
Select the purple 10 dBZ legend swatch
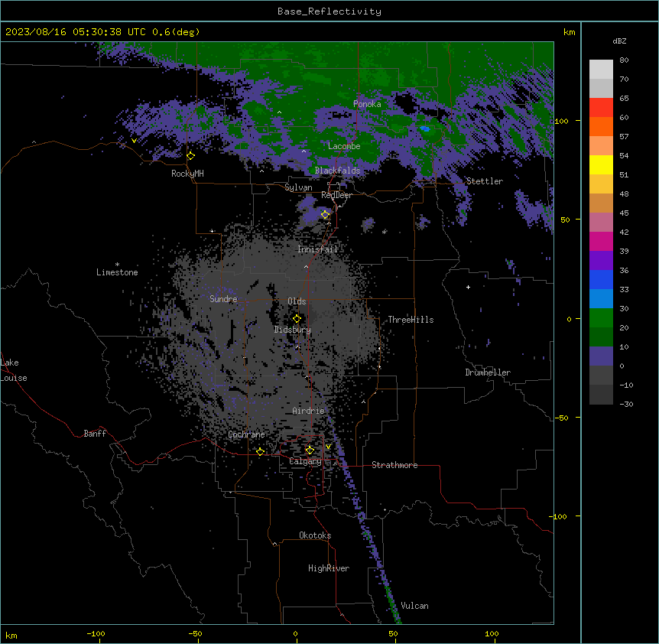(601, 356)
